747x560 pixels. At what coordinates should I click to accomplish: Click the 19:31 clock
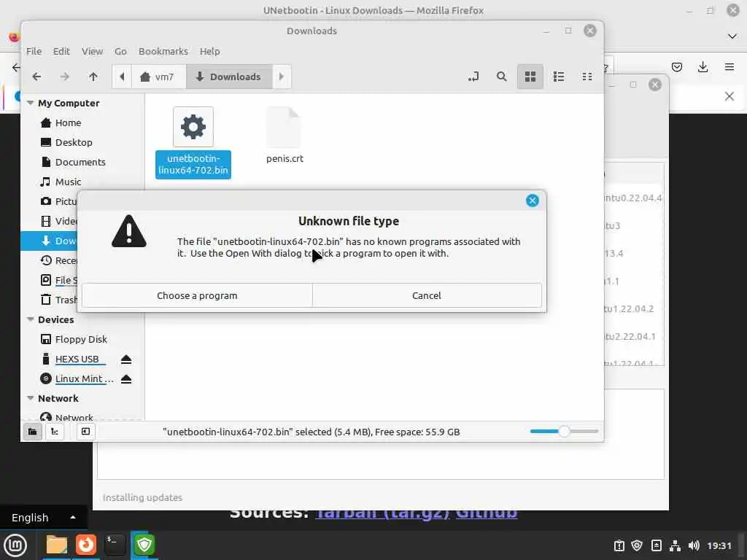[x=719, y=545]
